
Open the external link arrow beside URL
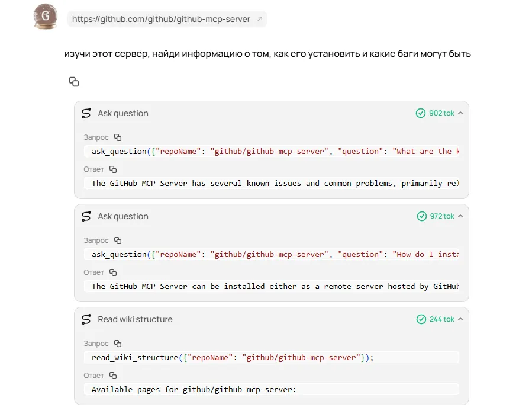coord(260,19)
